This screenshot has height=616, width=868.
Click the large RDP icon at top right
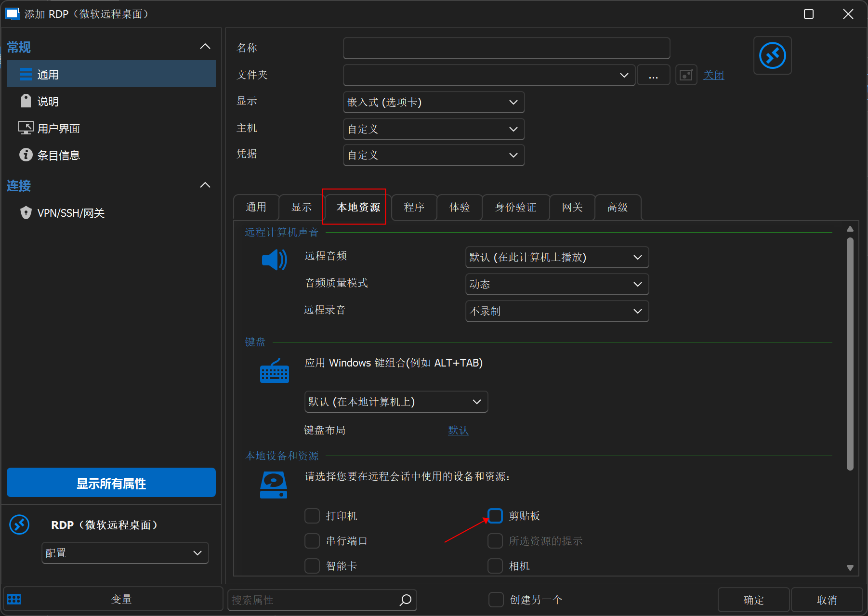click(x=772, y=56)
